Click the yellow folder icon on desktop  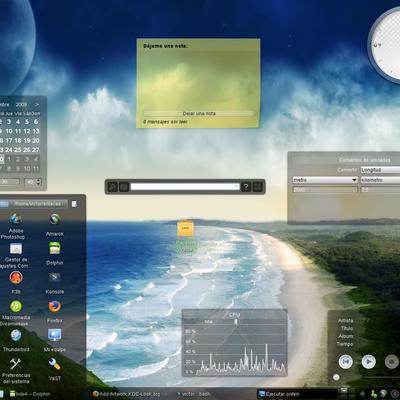coord(185,229)
